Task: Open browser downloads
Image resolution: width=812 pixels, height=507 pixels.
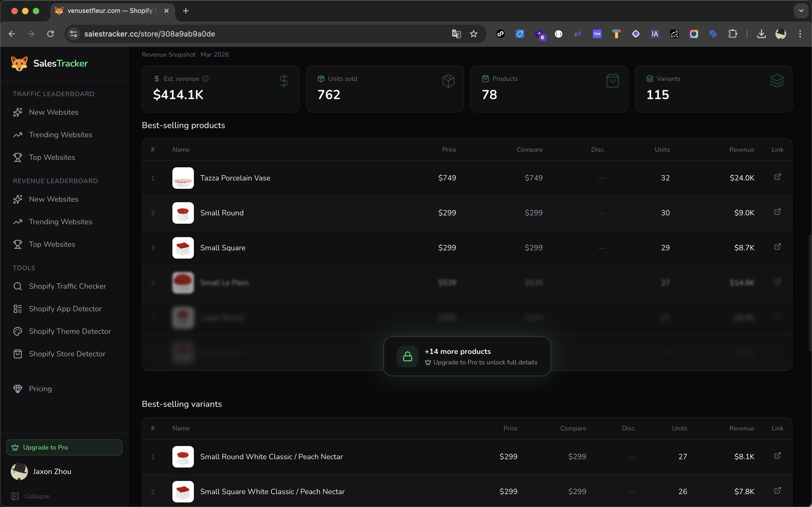Action: [761, 34]
